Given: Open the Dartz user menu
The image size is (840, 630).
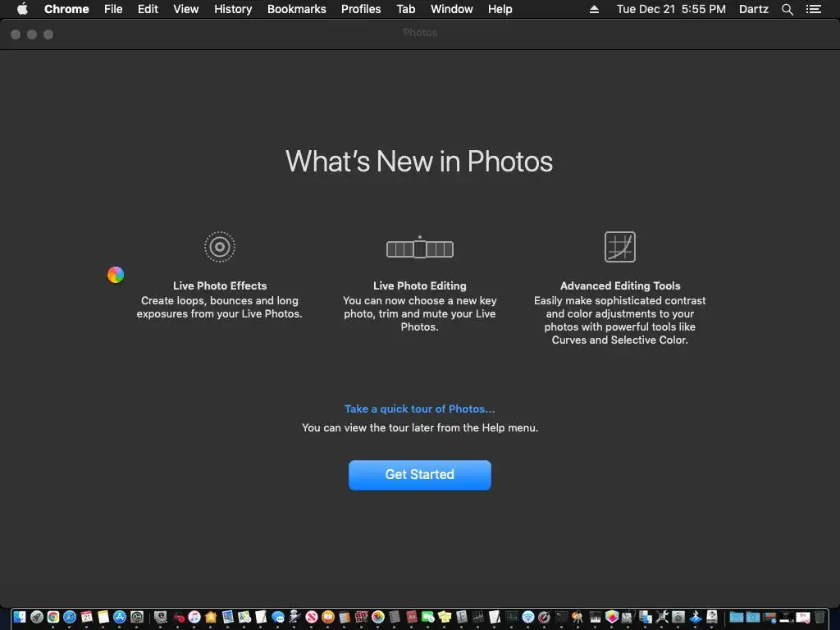Looking at the screenshot, I should (753, 9).
